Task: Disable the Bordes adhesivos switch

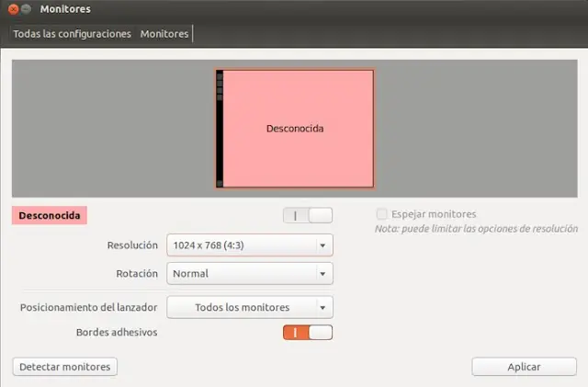Action: (308, 333)
